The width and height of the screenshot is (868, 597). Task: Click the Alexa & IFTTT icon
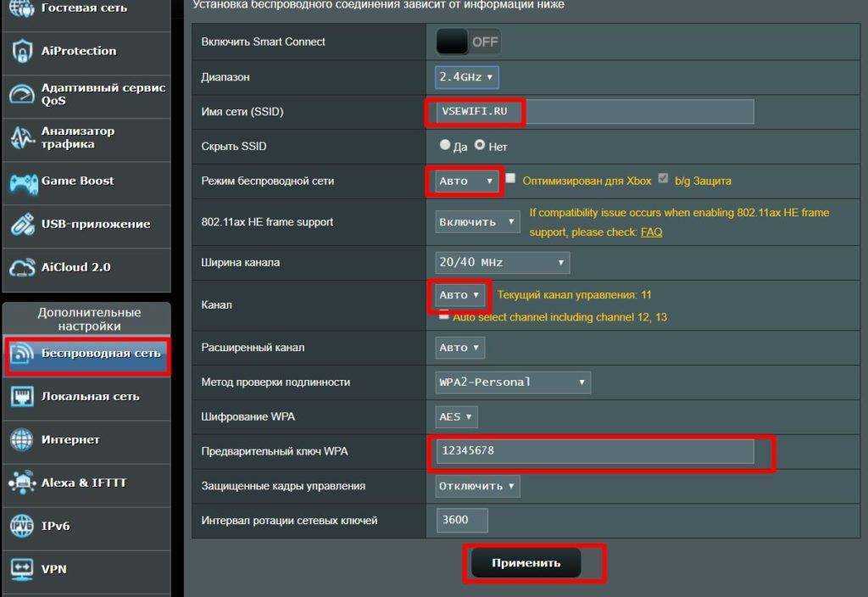point(21,483)
